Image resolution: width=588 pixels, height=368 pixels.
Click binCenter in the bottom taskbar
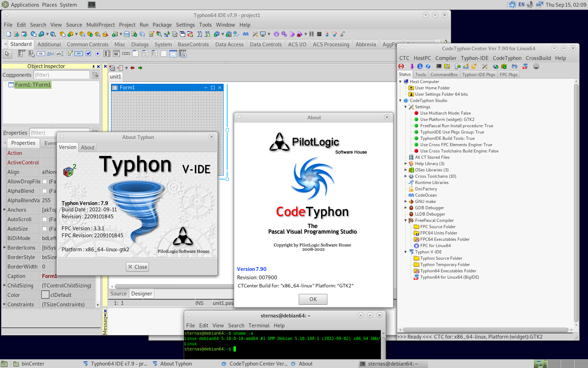29,364
